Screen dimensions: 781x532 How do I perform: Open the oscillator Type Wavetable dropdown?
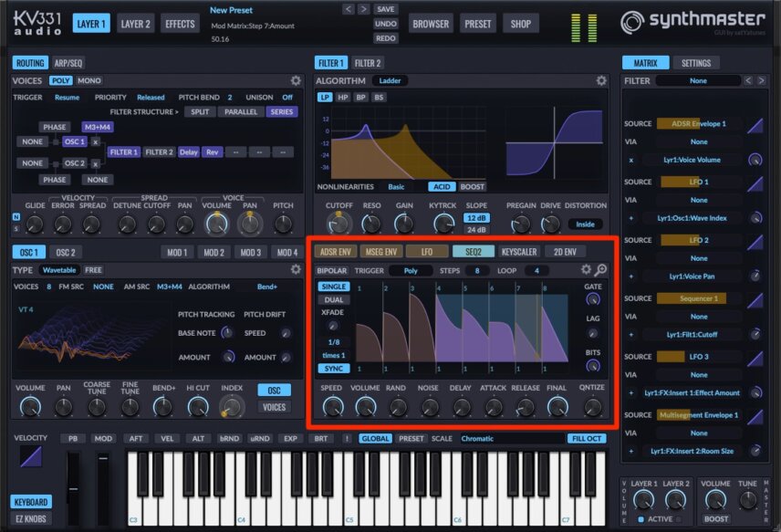pyautogui.click(x=58, y=270)
